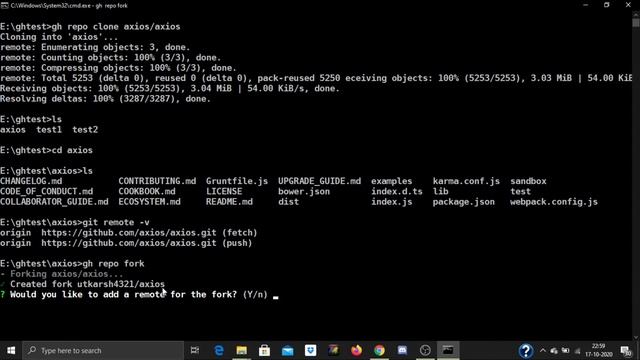Minimize the Command Prompt window
Viewport: 640px width, 360px height.
[586, 5]
